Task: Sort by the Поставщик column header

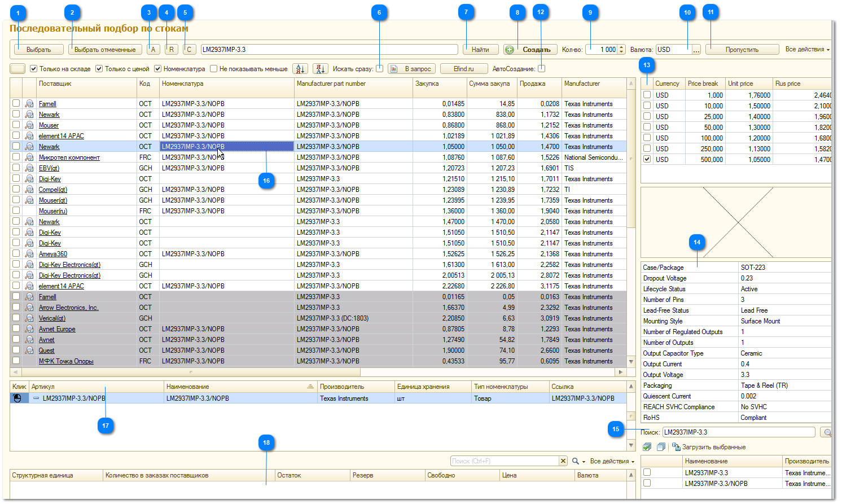Action: [55, 84]
